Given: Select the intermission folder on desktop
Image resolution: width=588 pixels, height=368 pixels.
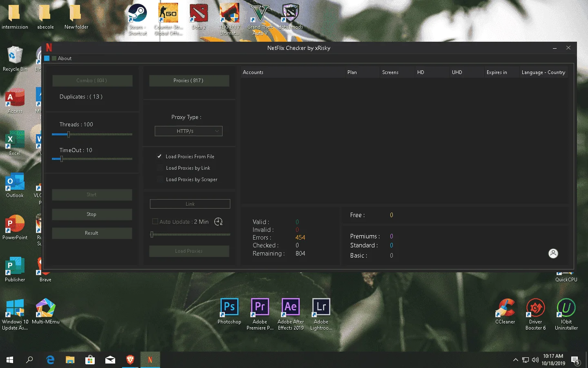Looking at the screenshot, I should 15,17.
